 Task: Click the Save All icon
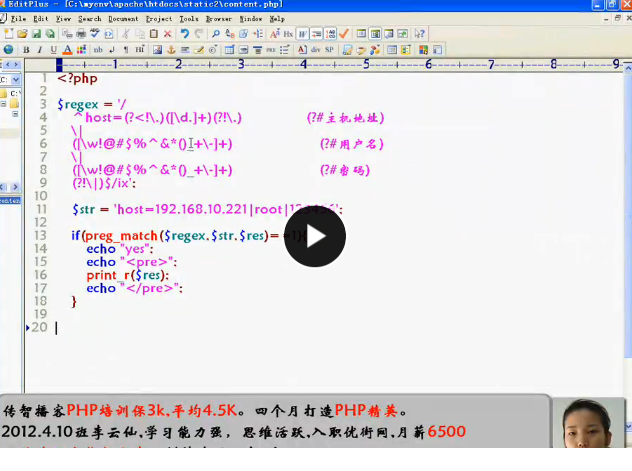[x=50, y=34]
